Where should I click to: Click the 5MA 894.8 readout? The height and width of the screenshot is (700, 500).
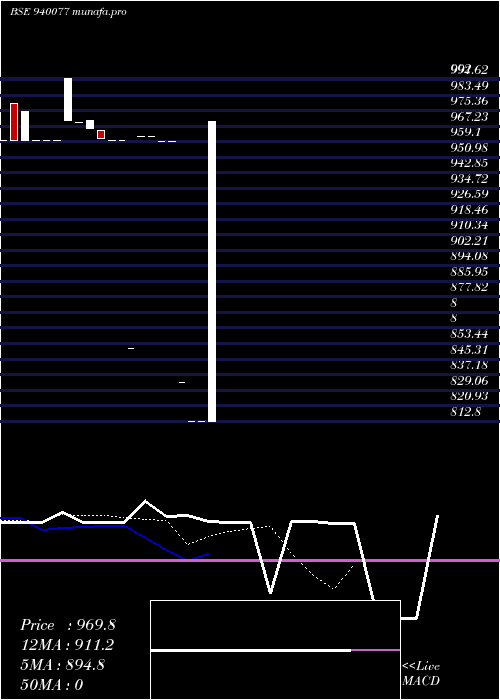(x=62, y=665)
